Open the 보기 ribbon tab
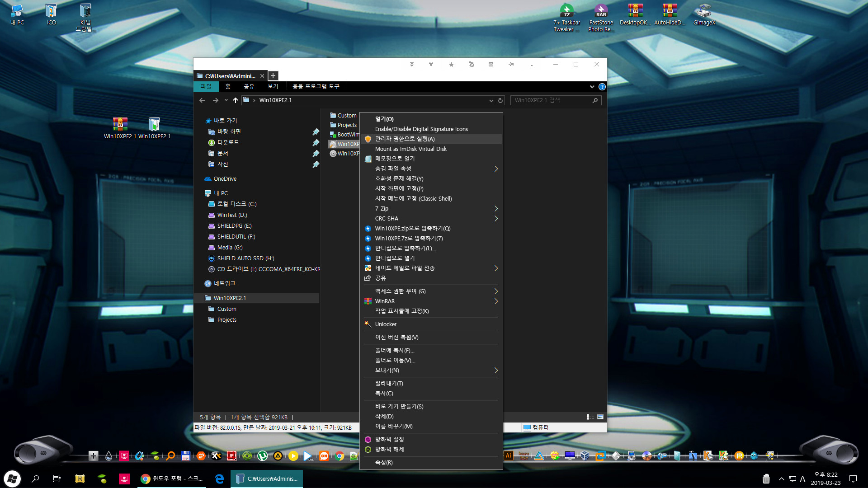 (x=273, y=86)
